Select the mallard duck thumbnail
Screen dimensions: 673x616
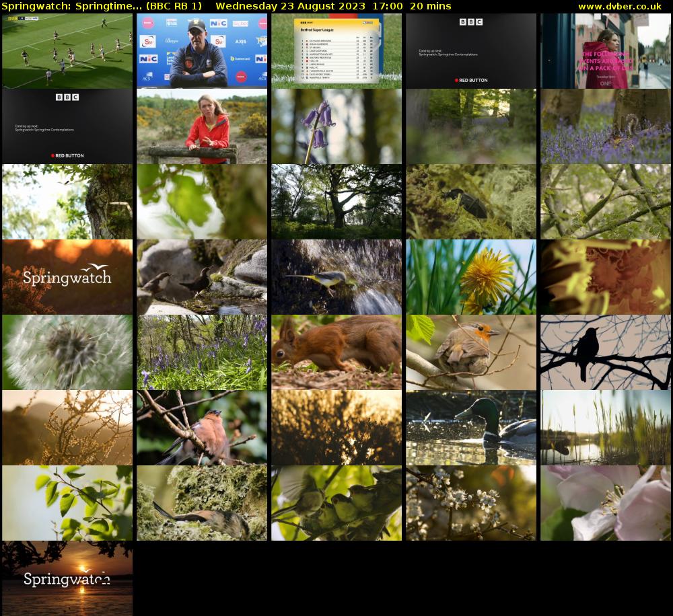(x=471, y=428)
